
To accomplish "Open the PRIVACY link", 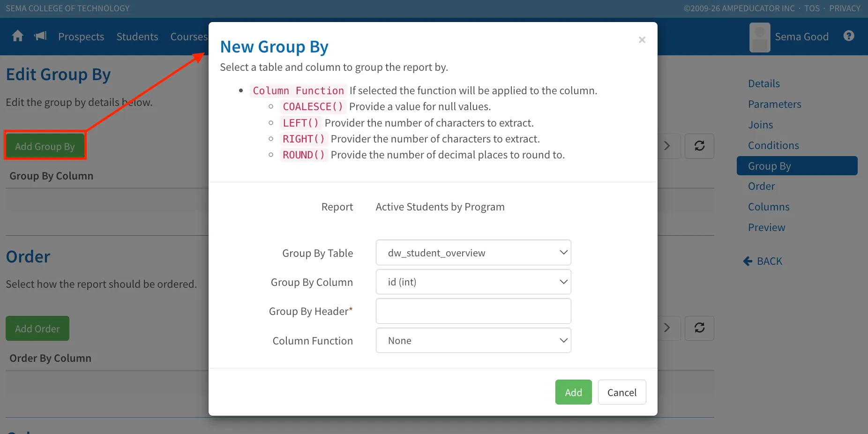I will [x=845, y=8].
